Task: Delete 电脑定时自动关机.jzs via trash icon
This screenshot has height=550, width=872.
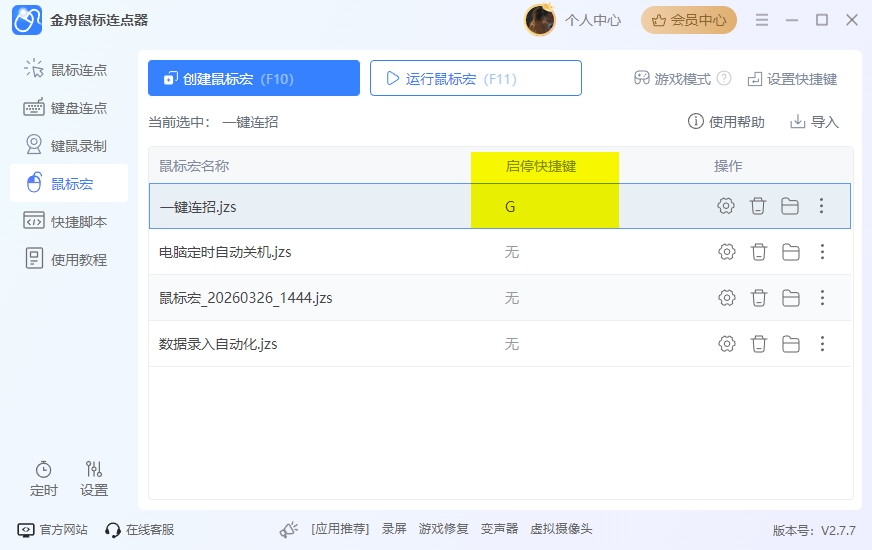Action: (x=759, y=252)
